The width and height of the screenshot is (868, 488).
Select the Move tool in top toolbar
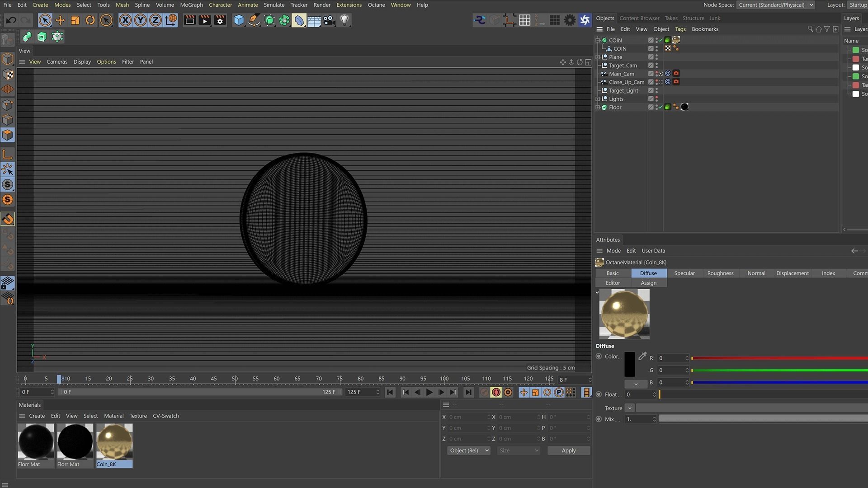coord(60,20)
